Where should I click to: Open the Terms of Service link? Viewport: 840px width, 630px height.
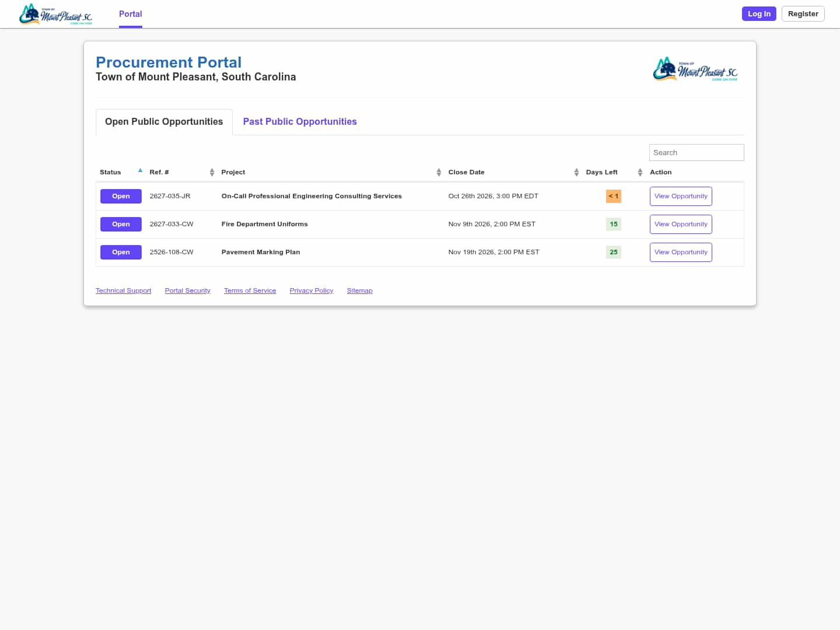pos(250,290)
